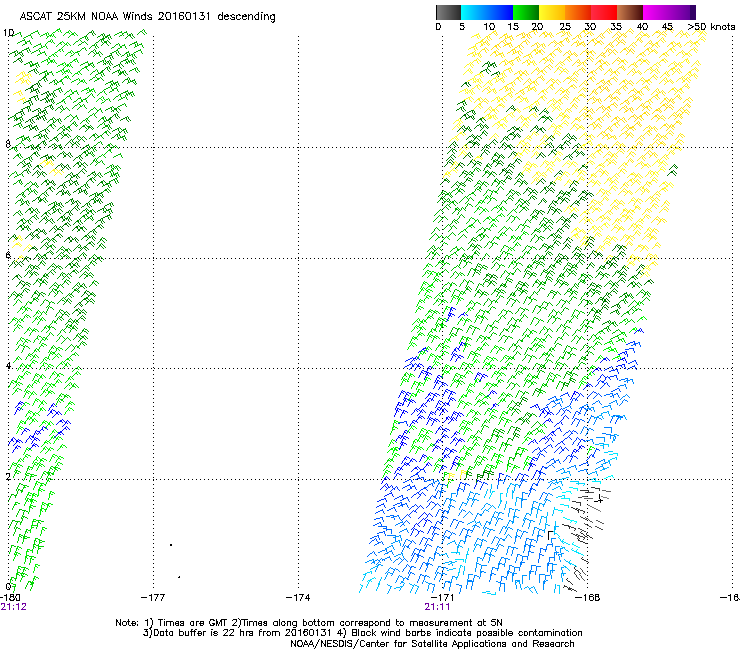Click the cyan-blue 5-15 knots legend band
Viewport: 740px width, 650px height.
487,12
